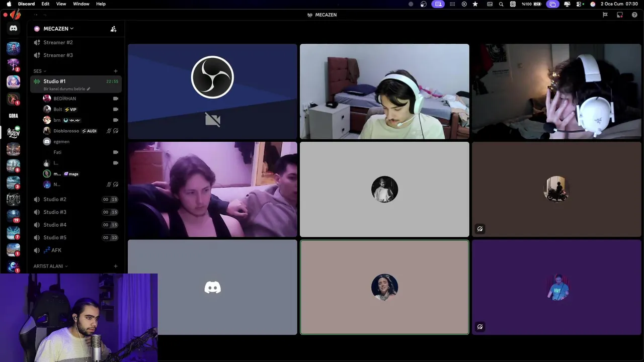
Task: Select user Diablorosso in voice list
Action: (66, 131)
